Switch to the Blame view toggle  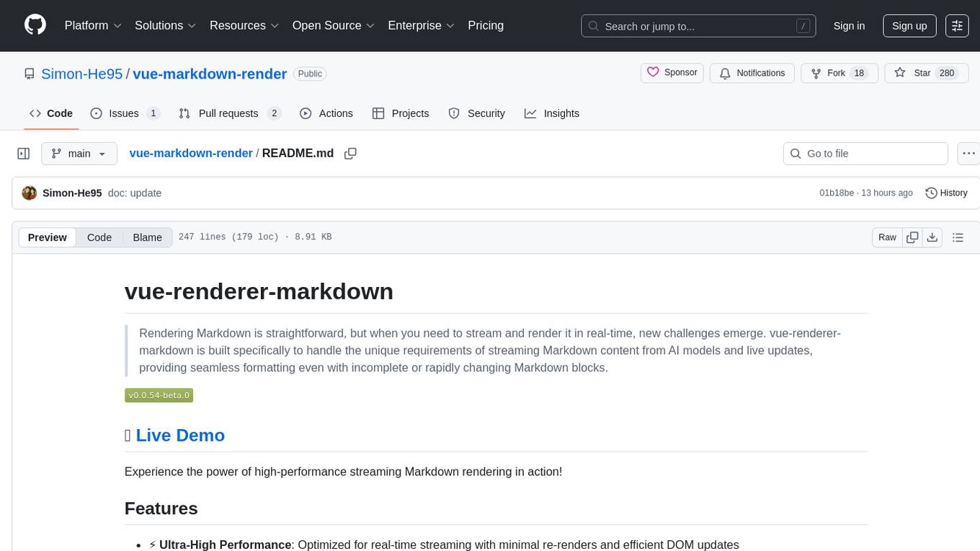pos(148,237)
